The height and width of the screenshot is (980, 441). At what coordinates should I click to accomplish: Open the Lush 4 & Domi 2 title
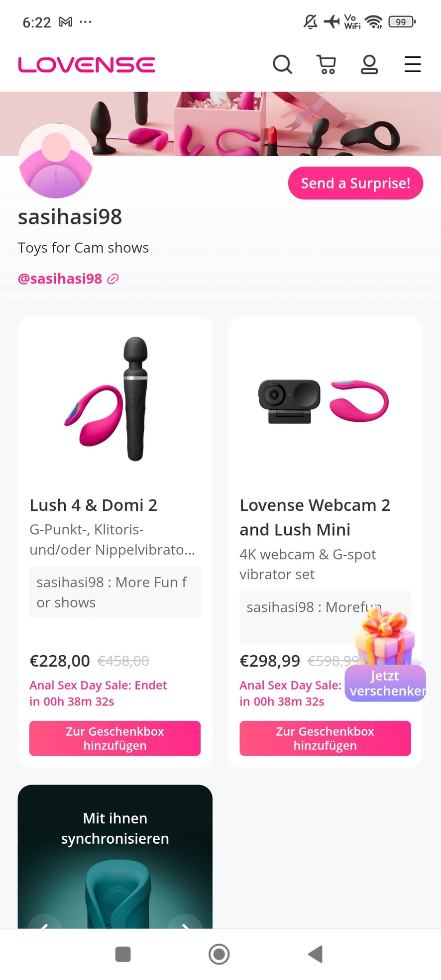[x=94, y=505]
